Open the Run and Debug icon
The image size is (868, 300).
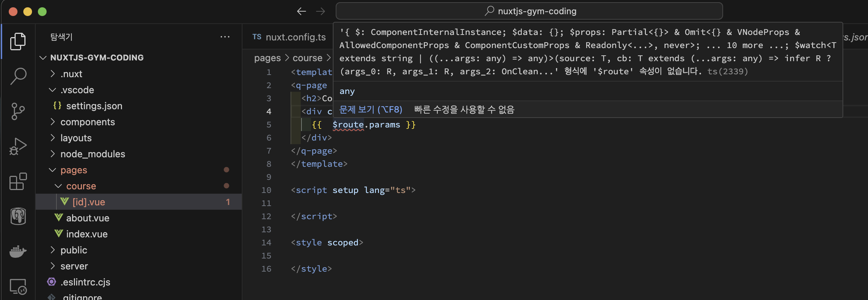tap(18, 146)
